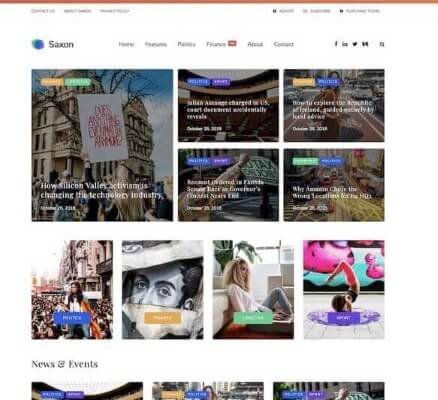Go to the Contact page
The image size is (438, 400).
click(284, 44)
